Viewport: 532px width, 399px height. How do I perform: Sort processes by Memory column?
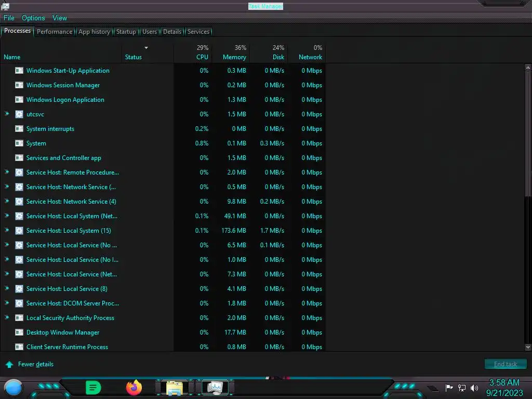tap(231, 52)
